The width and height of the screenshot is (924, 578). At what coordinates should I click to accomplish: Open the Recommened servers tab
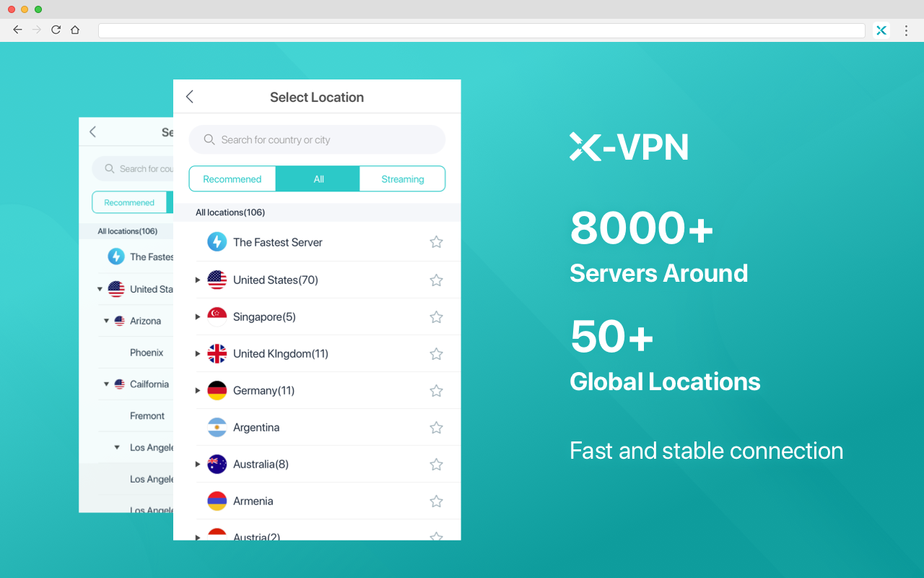[x=232, y=178]
